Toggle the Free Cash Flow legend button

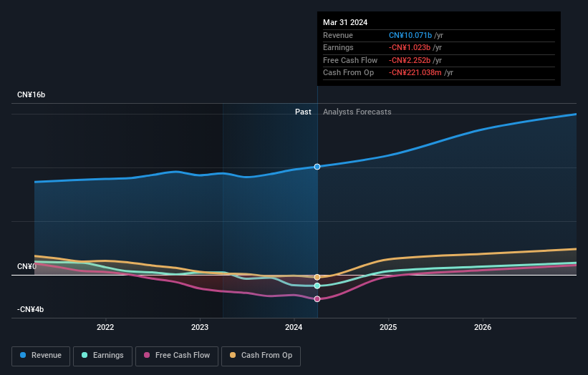pyautogui.click(x=177, y=356)
